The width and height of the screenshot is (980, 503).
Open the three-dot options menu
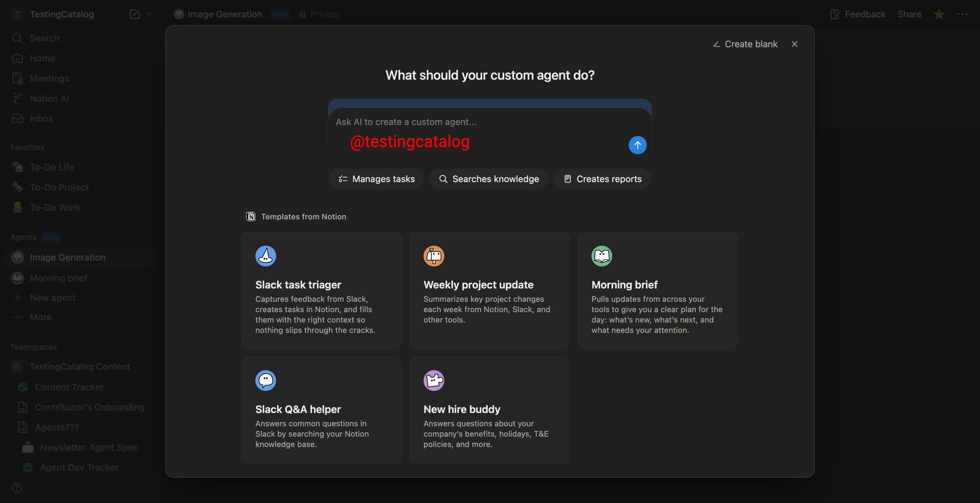click(962, 14)
